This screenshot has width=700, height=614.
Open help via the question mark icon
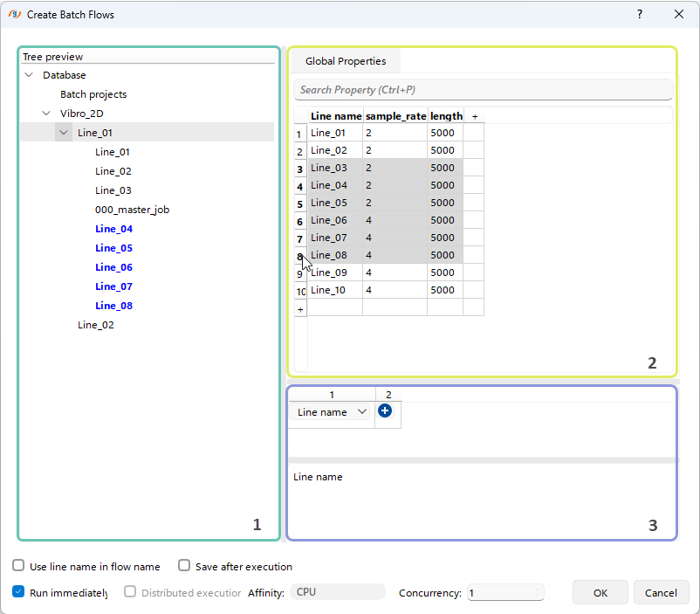(640, 14)
